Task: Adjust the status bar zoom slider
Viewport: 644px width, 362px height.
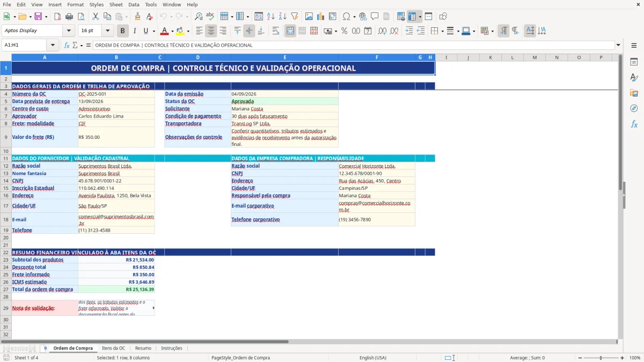Action: pyautogui.click(x=601, y=358)
